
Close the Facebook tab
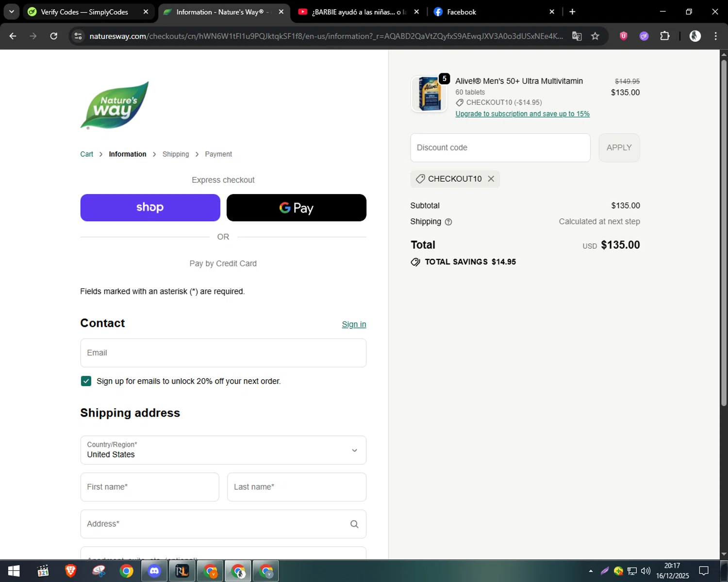[552, 12]
